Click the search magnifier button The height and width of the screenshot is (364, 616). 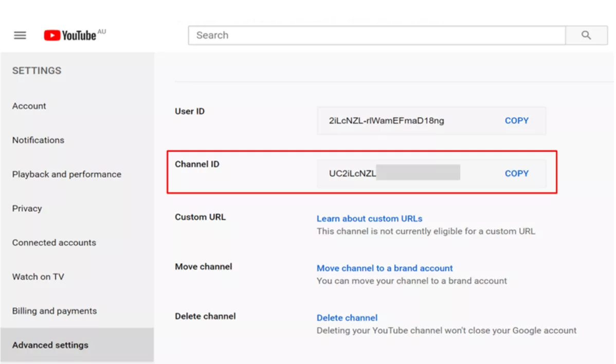click(x=586, y=35)
